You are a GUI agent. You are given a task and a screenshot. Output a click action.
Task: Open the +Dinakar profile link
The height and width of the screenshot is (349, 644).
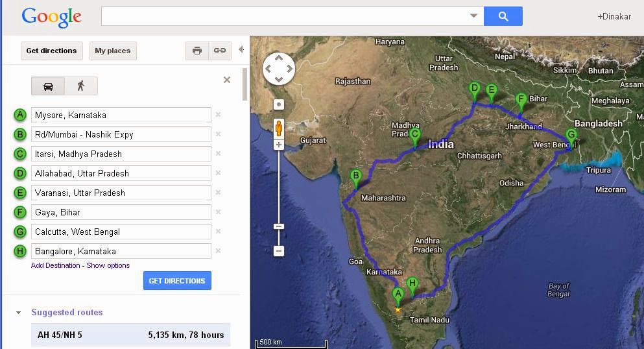614,16
